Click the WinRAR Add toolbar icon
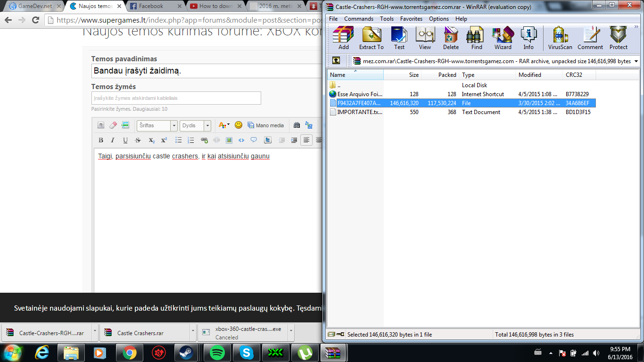Viewport: 644px width, 362px height. point(343,38)
